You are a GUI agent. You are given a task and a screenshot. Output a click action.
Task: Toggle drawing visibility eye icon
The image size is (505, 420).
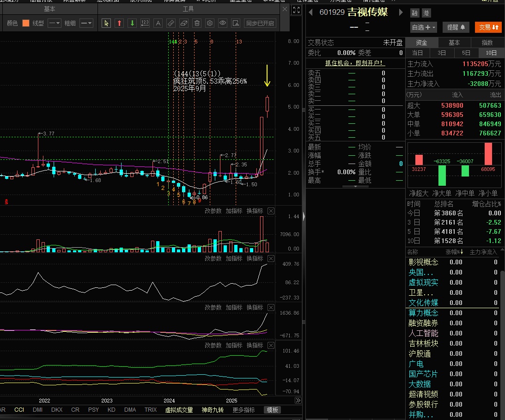click(x=223, y=23)
